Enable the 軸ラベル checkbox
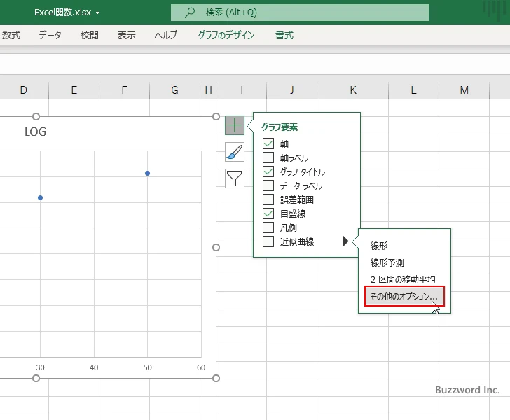The image size is (510, 420). [x=268, y=157]
